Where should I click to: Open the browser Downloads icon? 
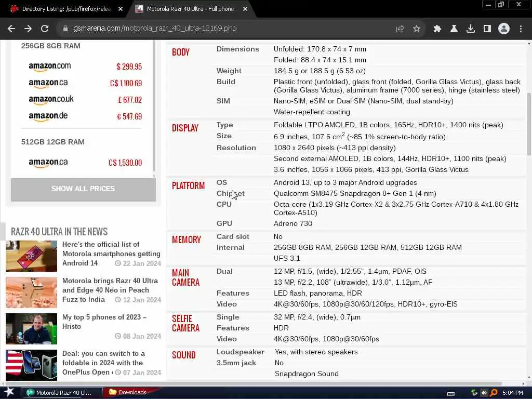(x=470, y=29)
